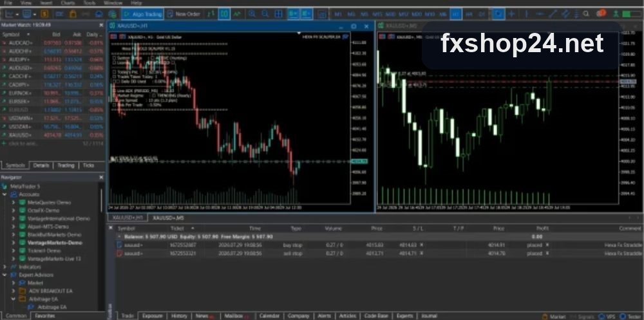Screen dimensions: 644x320
Task: Zoom out on the chart
Action: pyautogui.click(x=265, y=14)
